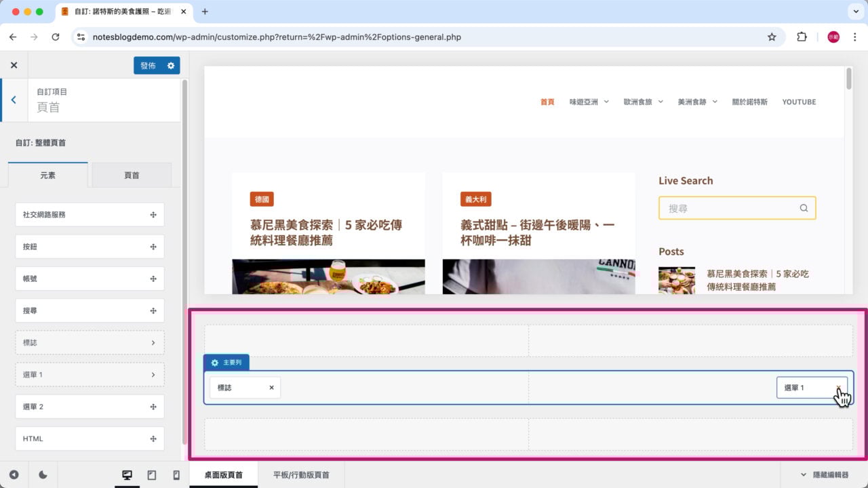Click the move handle on 社交網路服務
The height and width of the screenshot is (488, 868).
pos(153,215)
